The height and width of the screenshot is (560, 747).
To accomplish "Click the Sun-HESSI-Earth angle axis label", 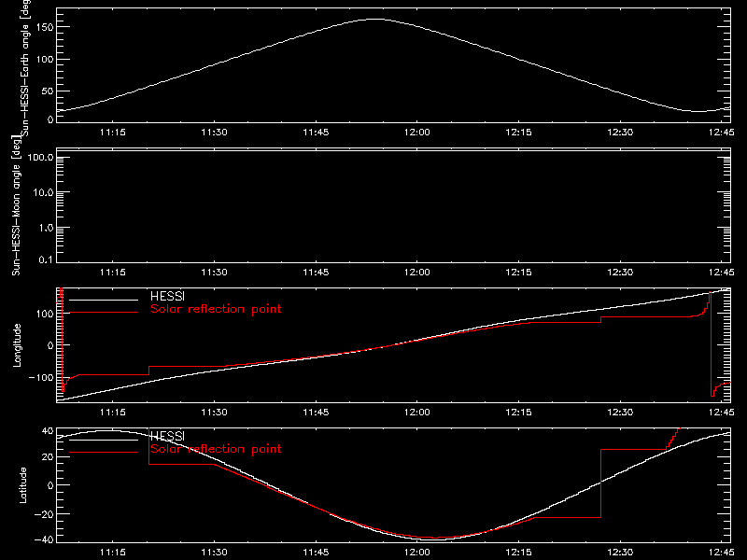I will click(25, 68).
